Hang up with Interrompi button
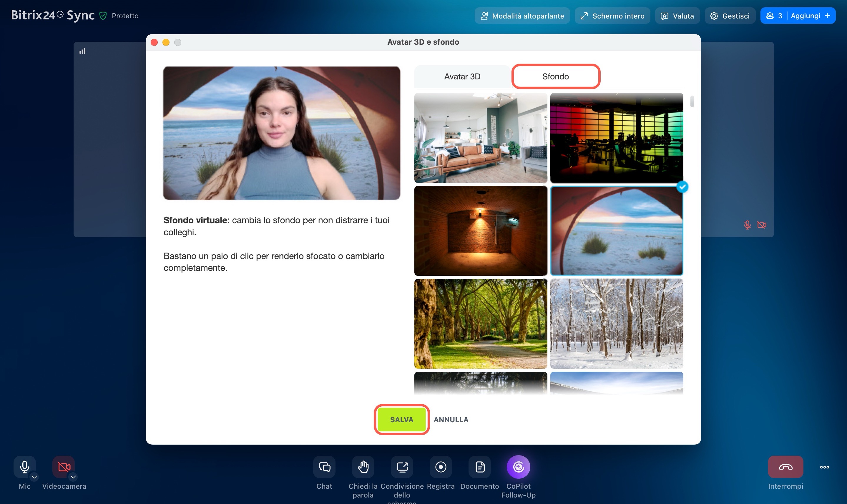Image resolution: width=847 pixels, height=504 pixels. pos(785,467)
